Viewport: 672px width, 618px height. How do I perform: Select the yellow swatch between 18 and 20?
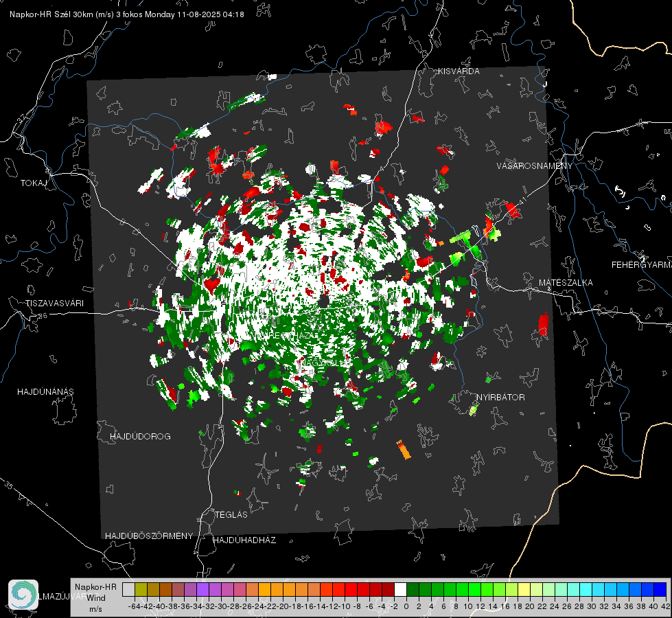[x=524, y=589]
